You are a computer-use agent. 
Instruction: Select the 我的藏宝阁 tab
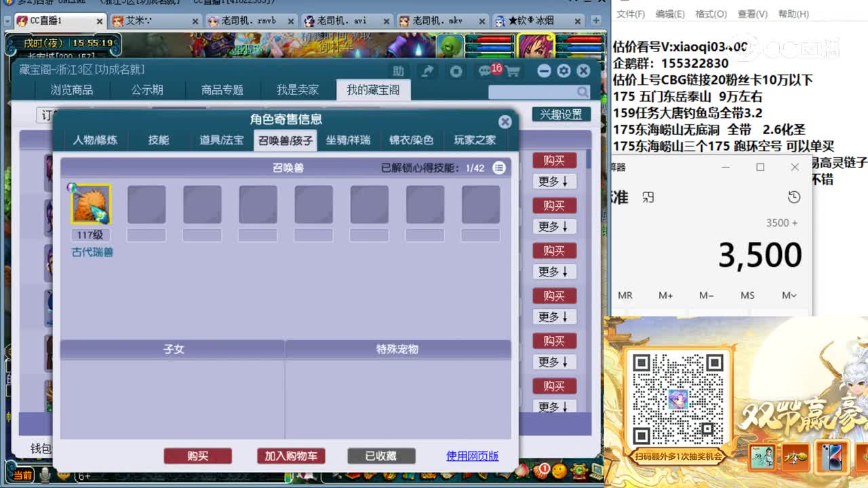373,89
